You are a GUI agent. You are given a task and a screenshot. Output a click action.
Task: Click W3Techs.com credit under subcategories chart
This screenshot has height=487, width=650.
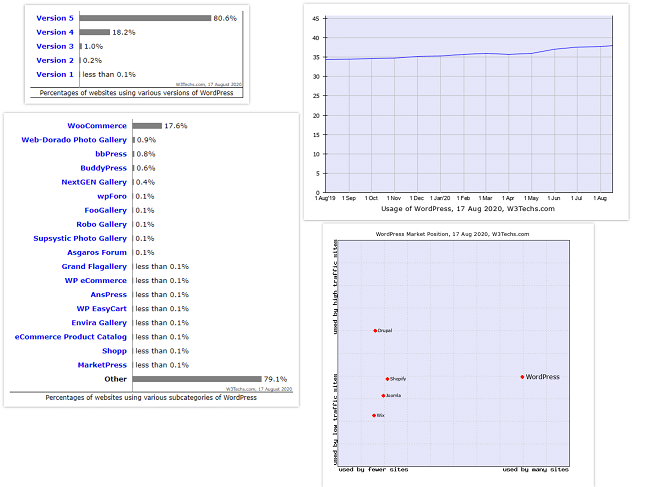(259, 389)
